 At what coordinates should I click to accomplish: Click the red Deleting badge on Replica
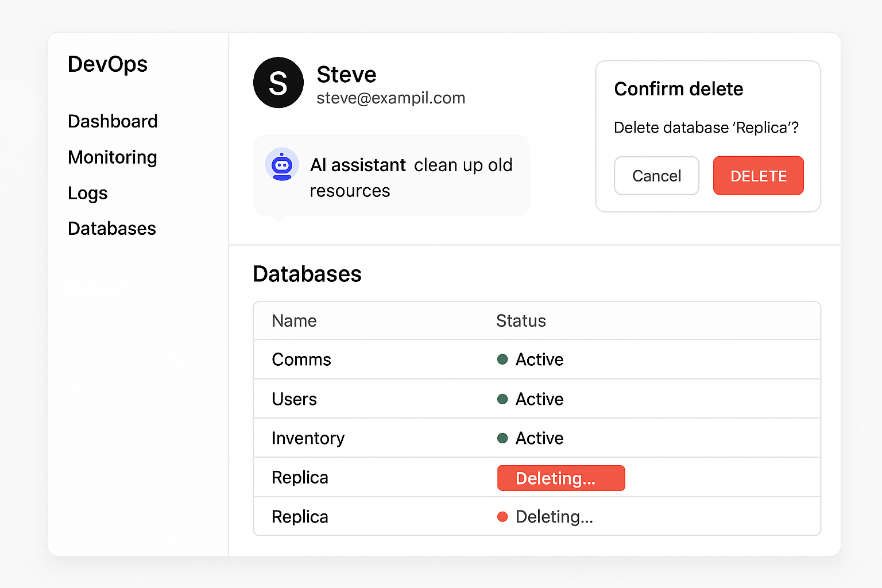(x=561, y=477)
